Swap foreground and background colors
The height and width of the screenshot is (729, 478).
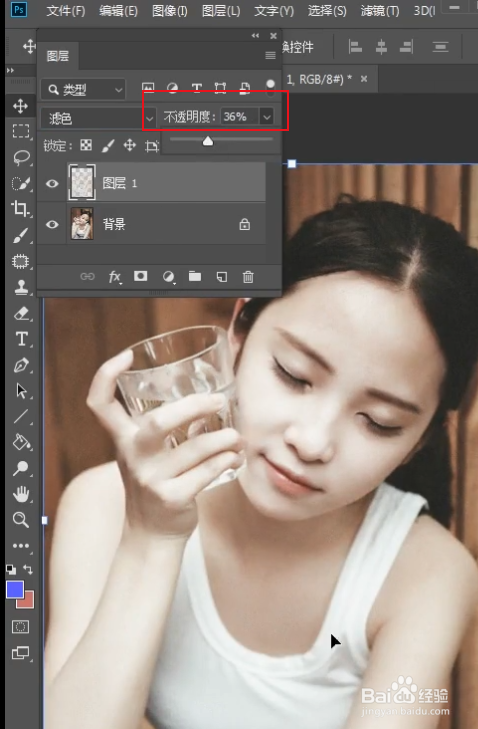[28, 569]
